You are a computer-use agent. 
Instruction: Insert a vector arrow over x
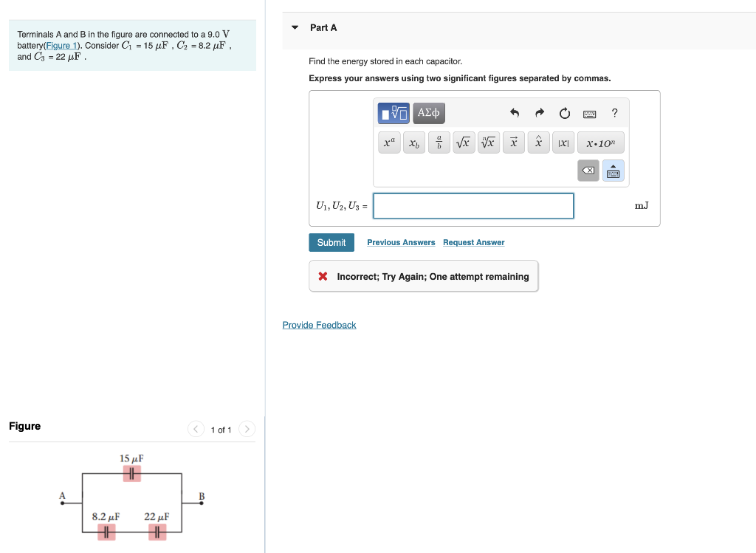[513, 142]
